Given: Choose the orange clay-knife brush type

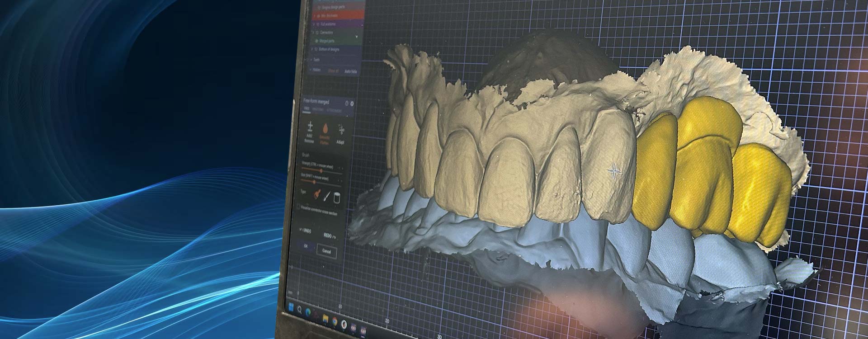Looking at the screenshot, I should (317, 195).
